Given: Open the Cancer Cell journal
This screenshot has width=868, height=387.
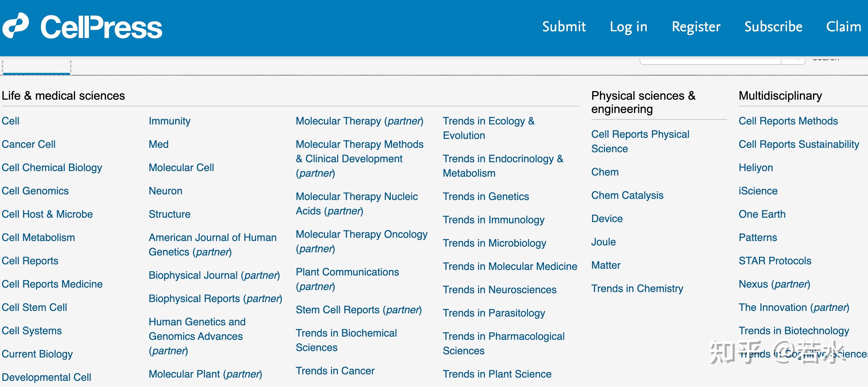Looking at the screenshot, I should pyautogui.click(x=29, y=144).
